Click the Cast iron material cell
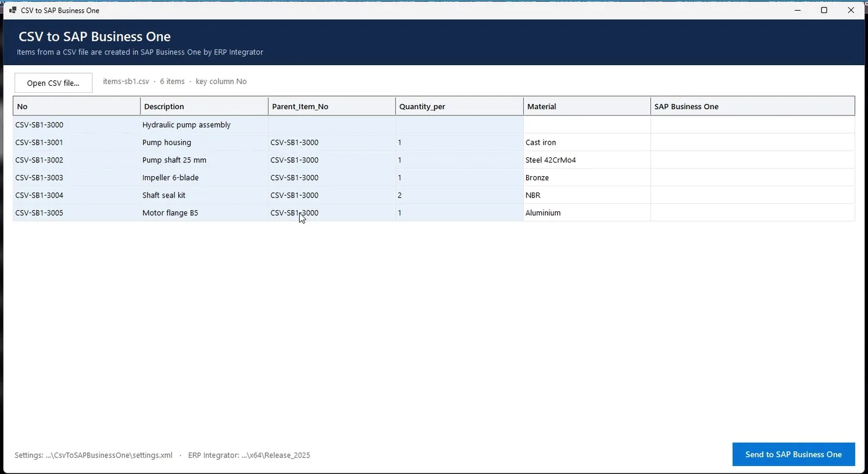868x474 pixels. 587,142
